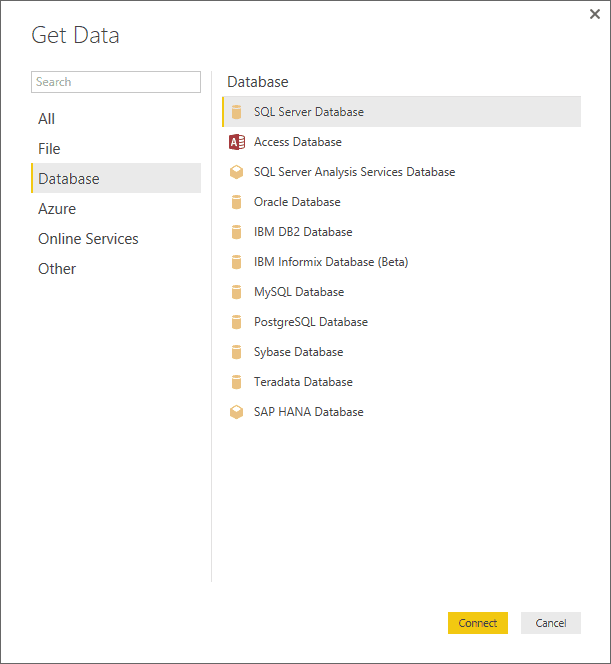Click the SAP HANA Database cube icon
The width and height of the screenshot is (611, 664).
click(x=237, y=412)
